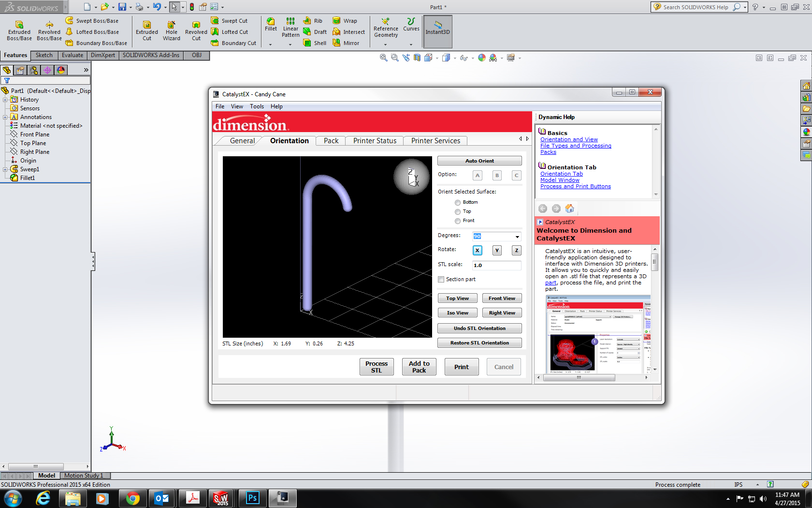
Task: Click the Auto Orient button
Action: (x=479, y=161)
